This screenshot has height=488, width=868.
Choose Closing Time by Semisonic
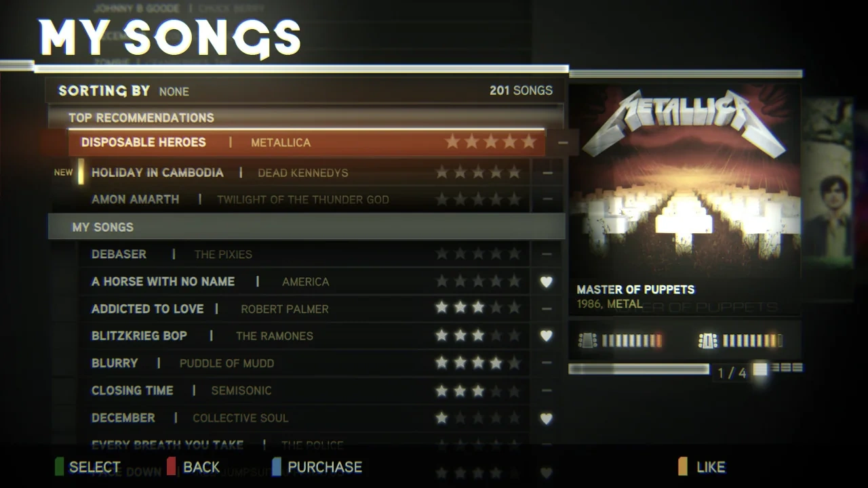(x=305, y=390)
